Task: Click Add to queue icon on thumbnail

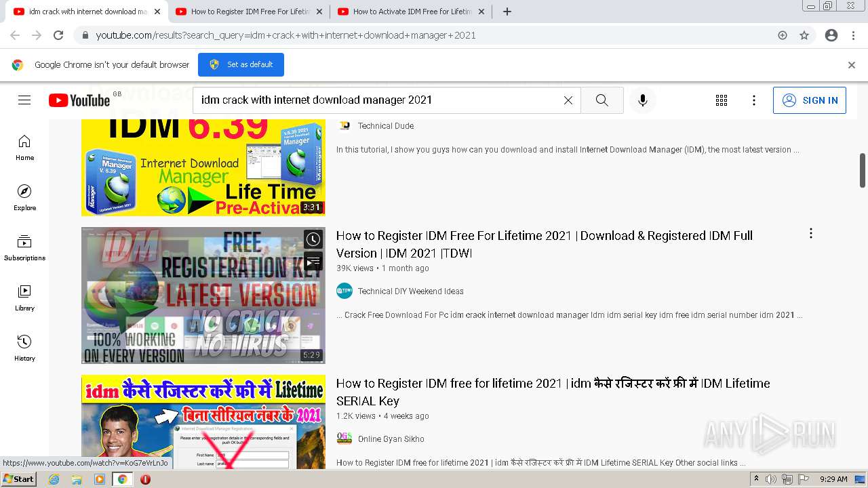Action: click(313, 261)
